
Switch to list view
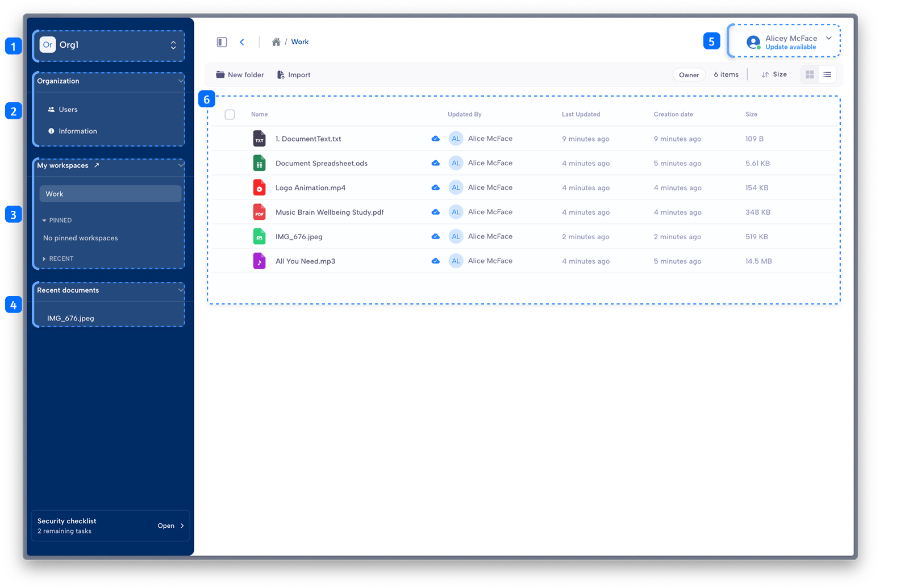(x=827, y=74)
